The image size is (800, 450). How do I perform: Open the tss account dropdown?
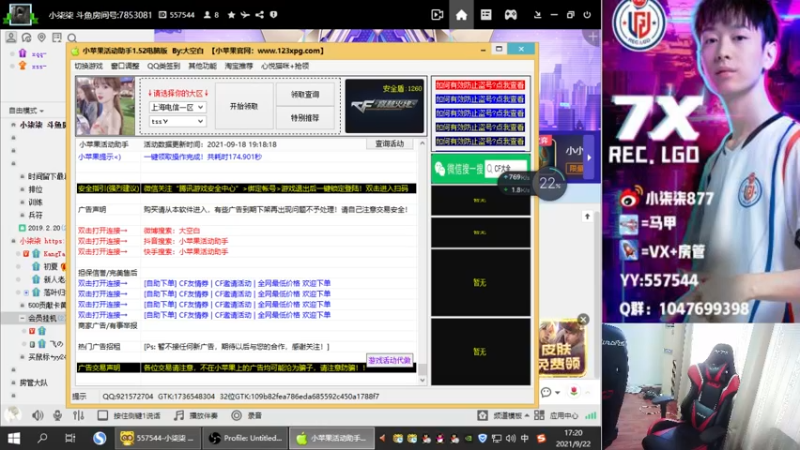point(177,121)
